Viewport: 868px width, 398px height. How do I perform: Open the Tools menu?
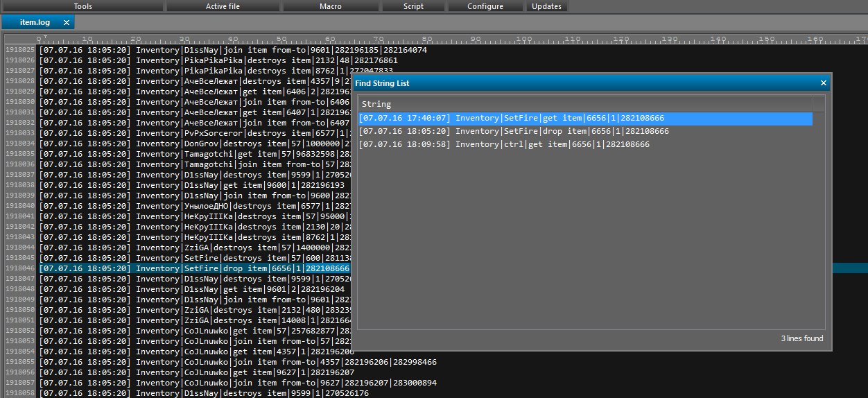pyautogui.click(x=83, y=6)
